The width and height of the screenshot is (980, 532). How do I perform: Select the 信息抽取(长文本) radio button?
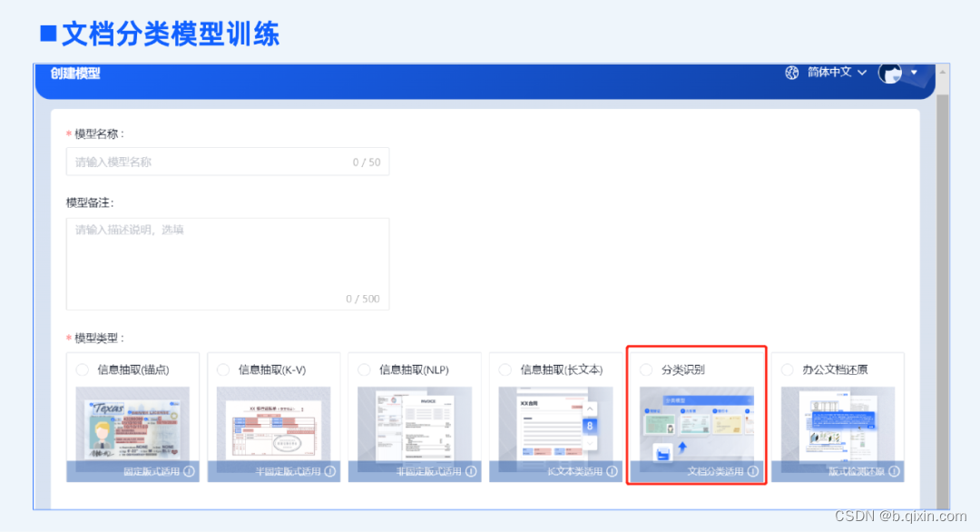(x=505, y=369)
